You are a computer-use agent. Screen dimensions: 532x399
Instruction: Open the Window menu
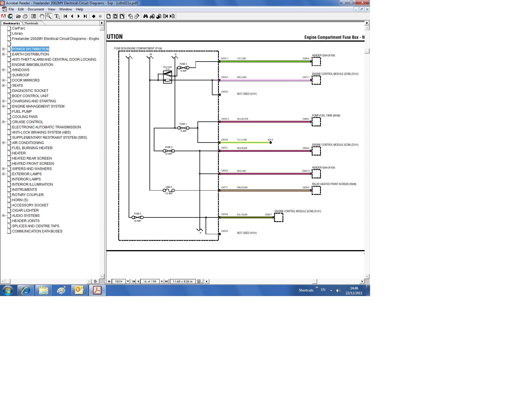click(x=66, y=9)
